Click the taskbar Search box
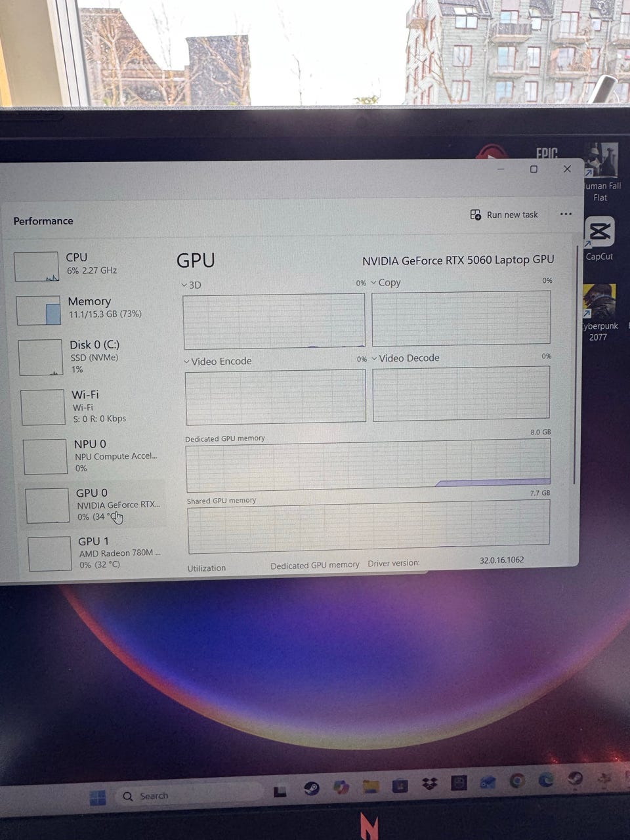Image resolution: width=630 pixels, height=840 pixels. click(x=190, y=796)
